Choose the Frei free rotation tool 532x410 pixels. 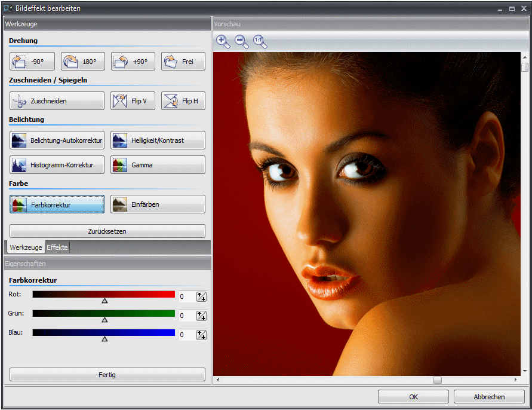(x=183, y=62)
